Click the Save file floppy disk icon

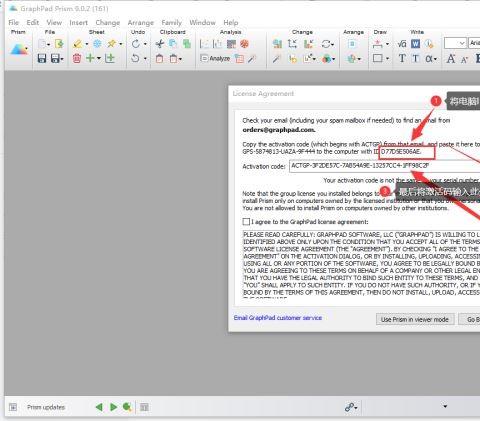click(42, 58)
